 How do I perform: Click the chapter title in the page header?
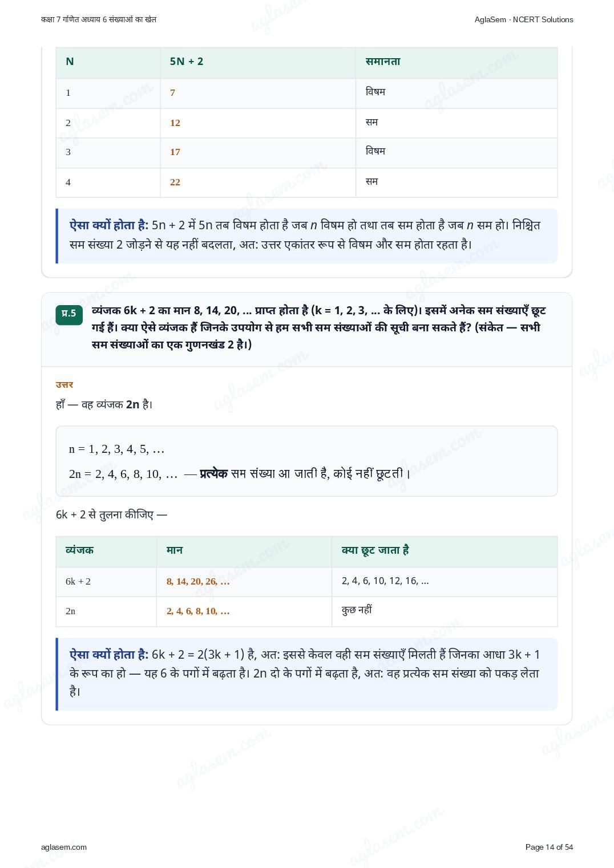[99, 19]
